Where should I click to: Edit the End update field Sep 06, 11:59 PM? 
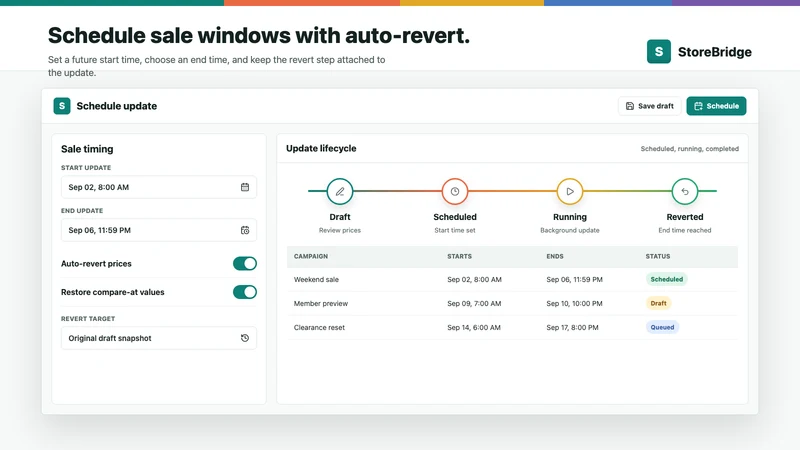coord(159,230)
